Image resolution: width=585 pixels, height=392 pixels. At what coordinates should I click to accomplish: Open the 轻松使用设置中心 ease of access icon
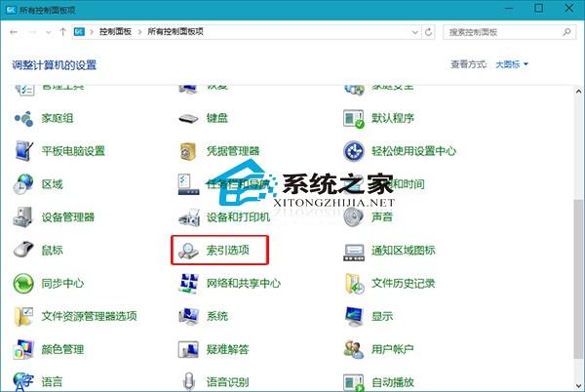click(353, 151)
